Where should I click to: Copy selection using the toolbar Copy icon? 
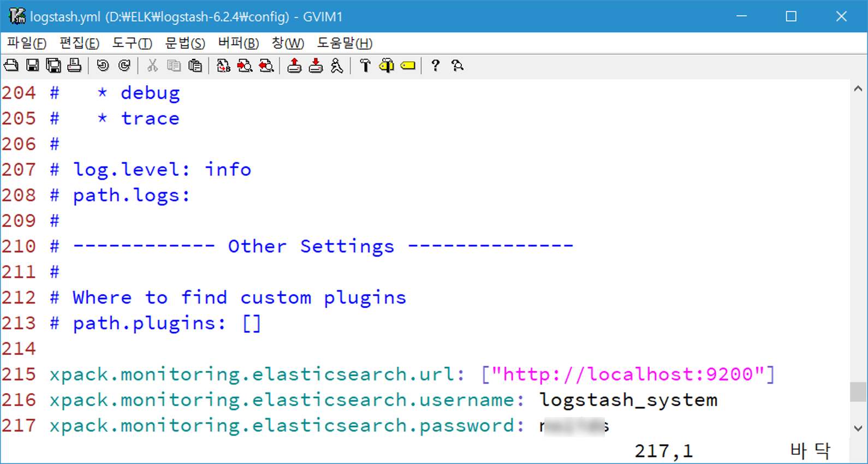pyautogui.click(x=174, y=66)
